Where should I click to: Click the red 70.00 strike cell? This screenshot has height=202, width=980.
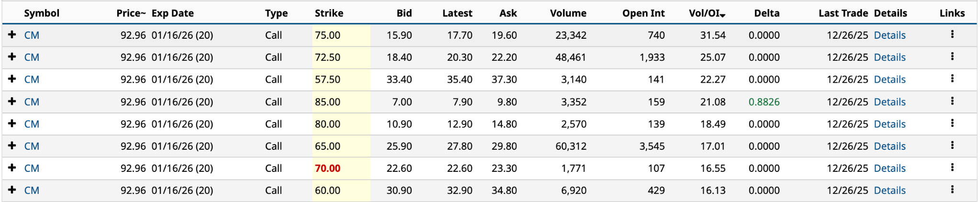tap(328, 168)
